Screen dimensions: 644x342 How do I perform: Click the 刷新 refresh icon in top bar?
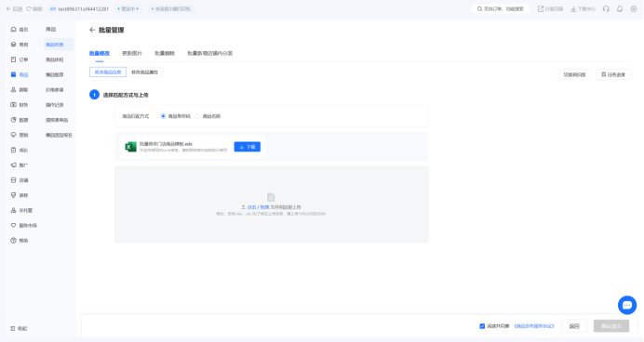(29, 8)
